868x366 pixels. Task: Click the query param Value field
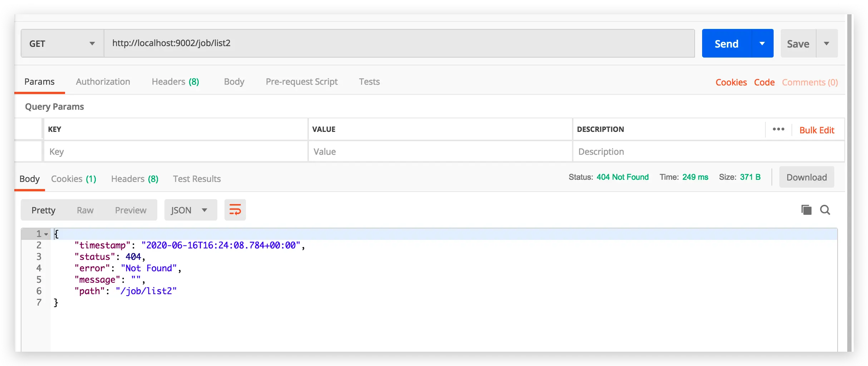pyautogui.click(x=440, y=152)
